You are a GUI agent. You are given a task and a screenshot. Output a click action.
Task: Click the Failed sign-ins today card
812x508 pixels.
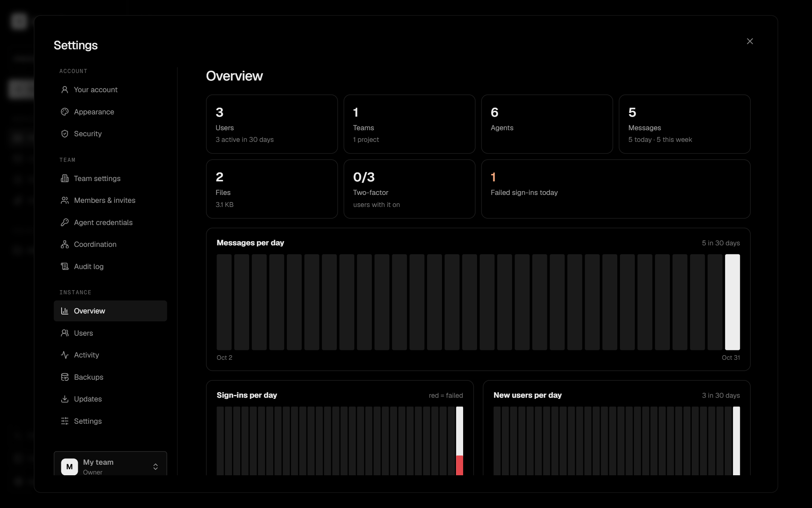tap(616, 189)
